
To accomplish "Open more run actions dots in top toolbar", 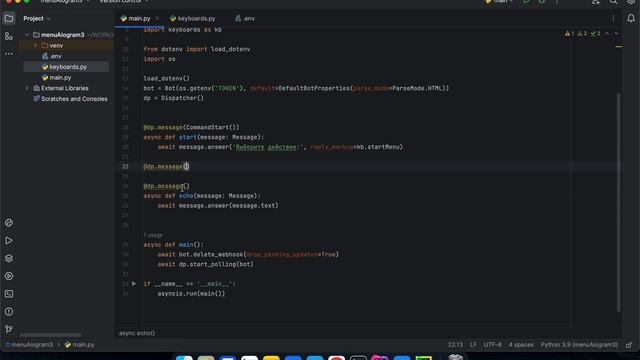I will pos(557,2).
